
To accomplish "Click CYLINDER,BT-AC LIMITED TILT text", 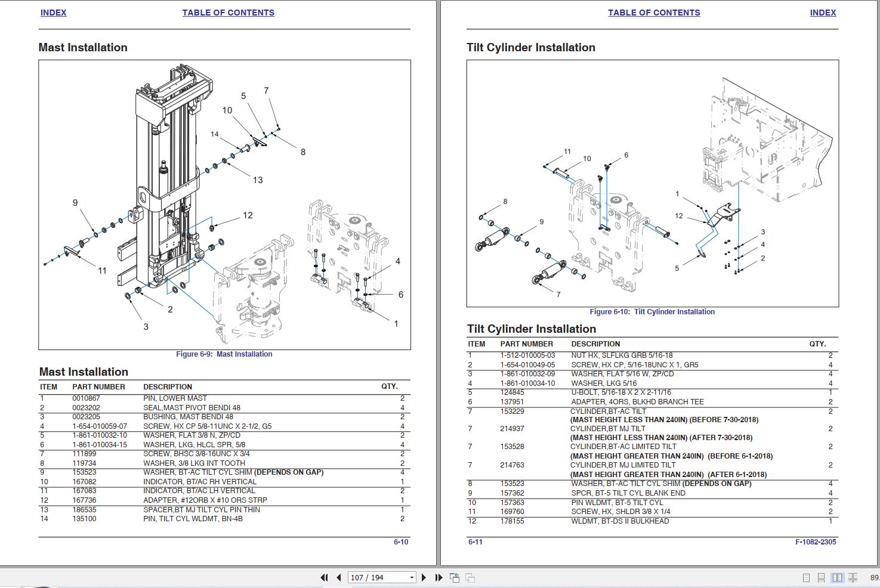I will pyautogui.click(x=623, y=447).
